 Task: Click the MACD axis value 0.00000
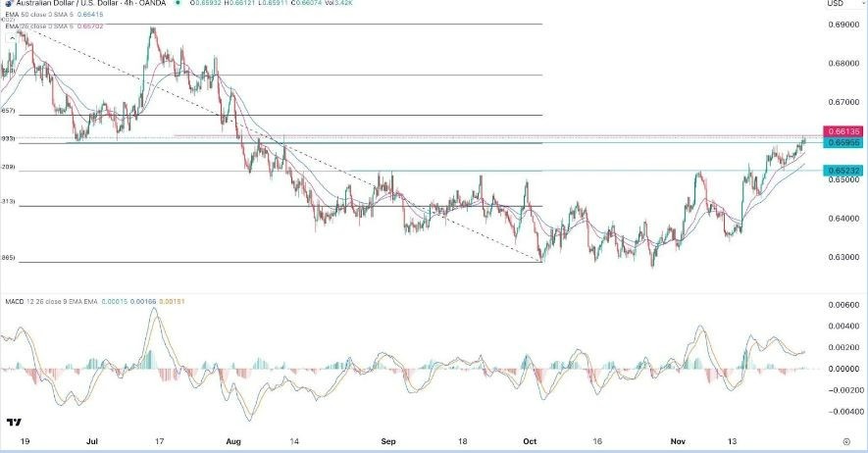click(843, 369)
